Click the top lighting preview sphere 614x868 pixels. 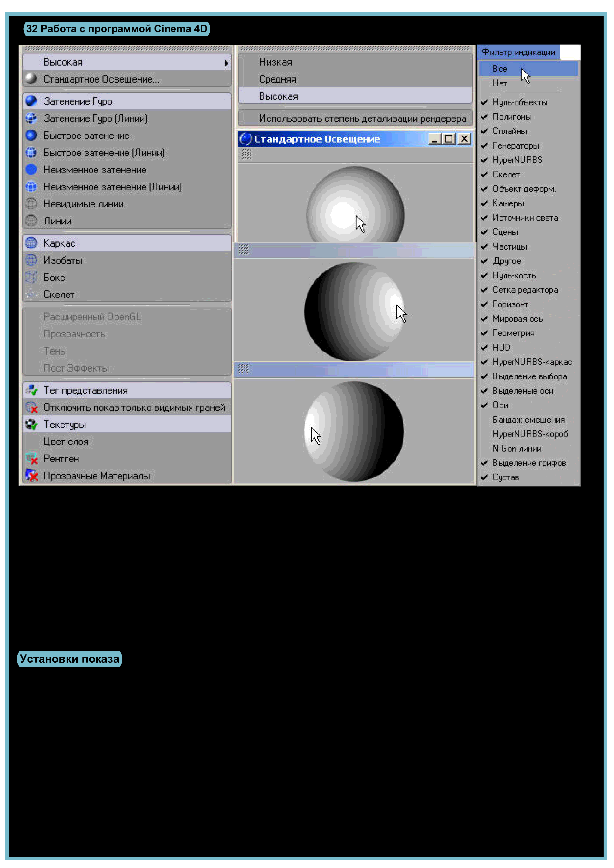[x=355, y=206]
